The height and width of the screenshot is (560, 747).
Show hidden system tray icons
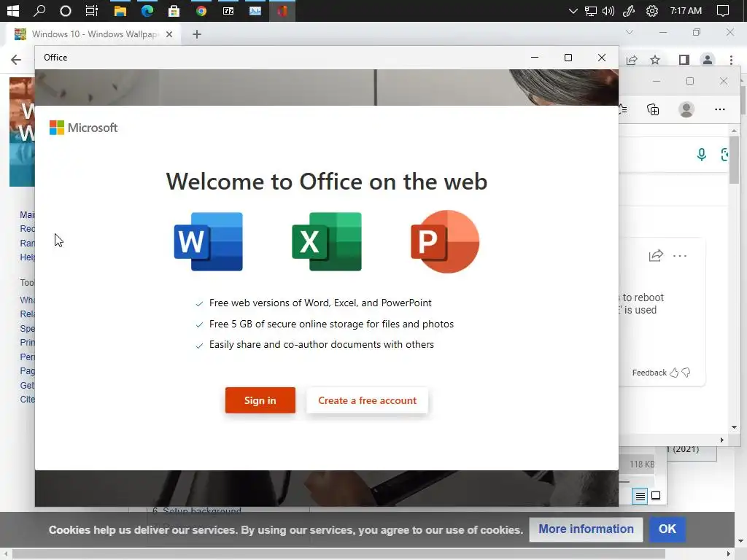pyautogui.click(x=573, y=10)
